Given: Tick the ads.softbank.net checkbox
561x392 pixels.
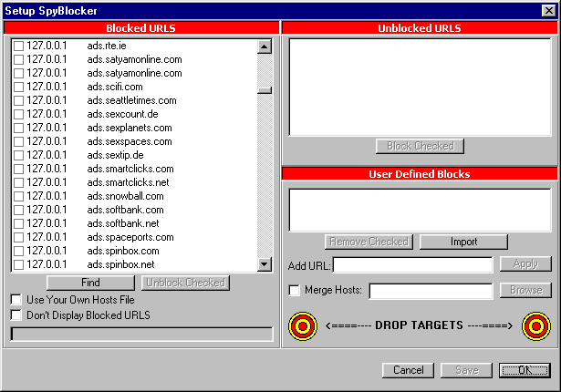Looking at the screenshot, I should coord(18,223).
